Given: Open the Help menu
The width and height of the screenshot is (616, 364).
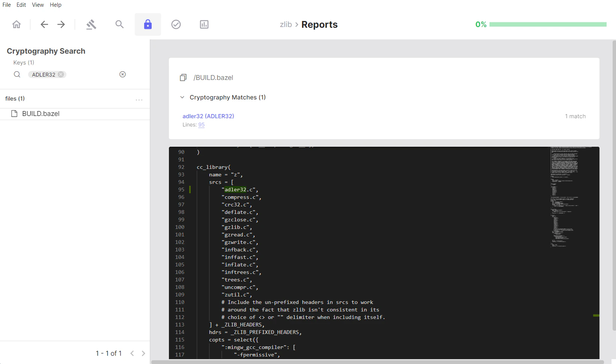Looking at the screenshot, I should click(56, 5).
